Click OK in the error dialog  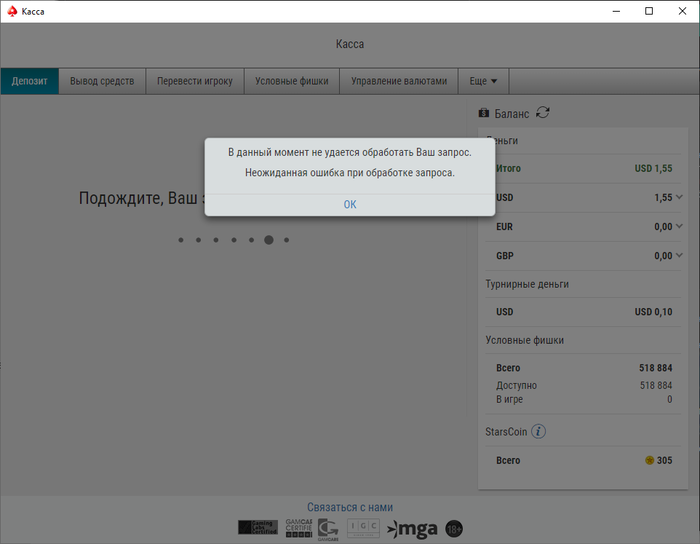[350, 204]
